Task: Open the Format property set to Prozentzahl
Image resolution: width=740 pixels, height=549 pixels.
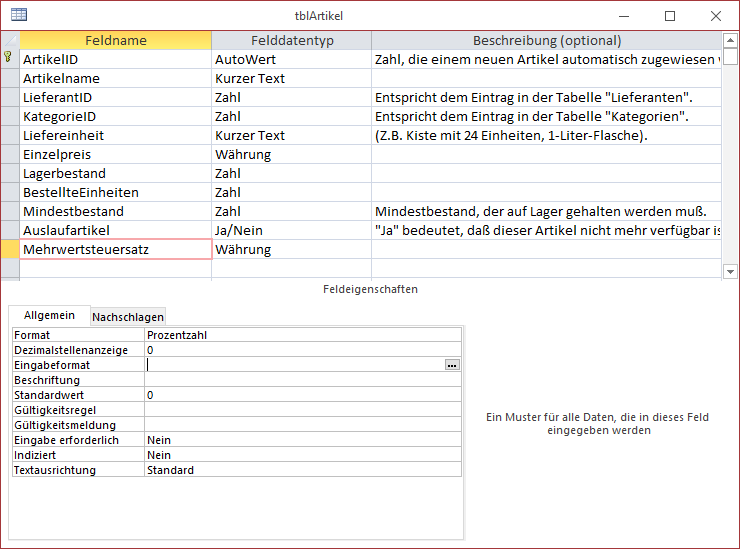Action: (x=302, y=335)
